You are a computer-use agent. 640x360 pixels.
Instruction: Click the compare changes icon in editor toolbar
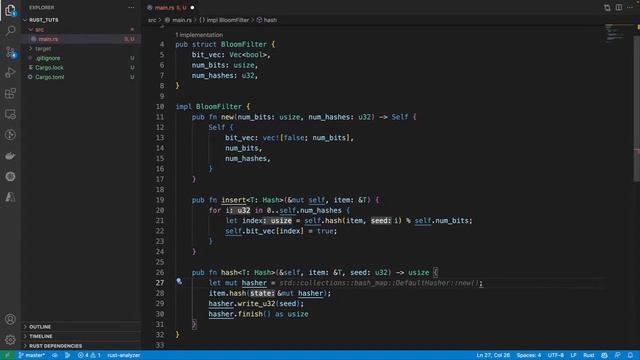coord(607,7)
